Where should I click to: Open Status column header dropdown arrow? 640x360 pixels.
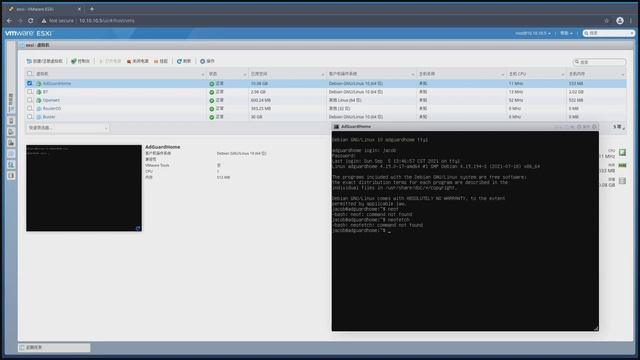pos(245,74)
